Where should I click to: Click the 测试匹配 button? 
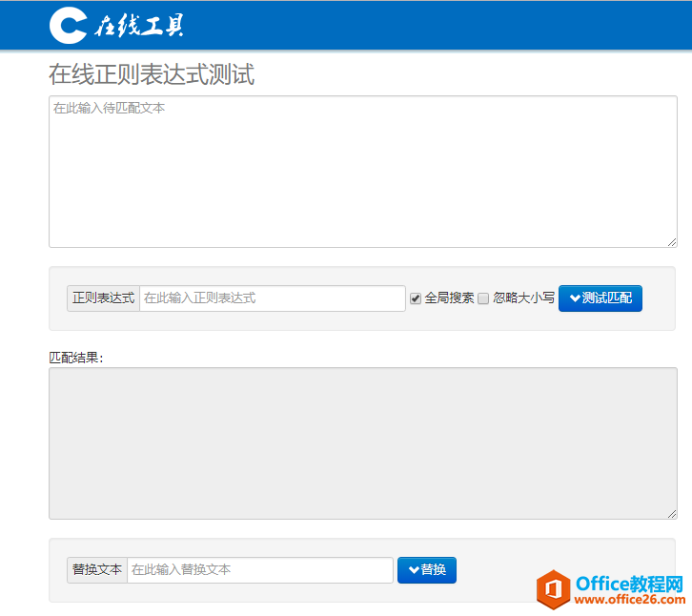point(600,298)
